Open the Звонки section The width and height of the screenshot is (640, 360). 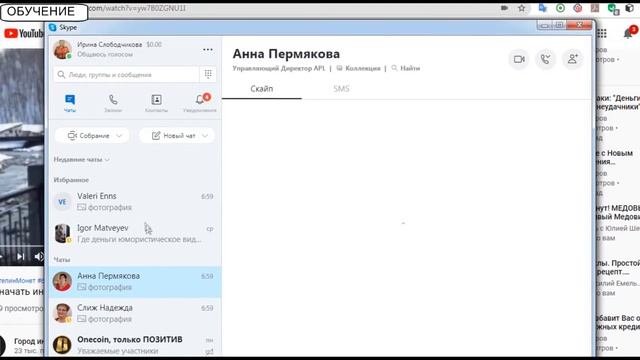113,103
